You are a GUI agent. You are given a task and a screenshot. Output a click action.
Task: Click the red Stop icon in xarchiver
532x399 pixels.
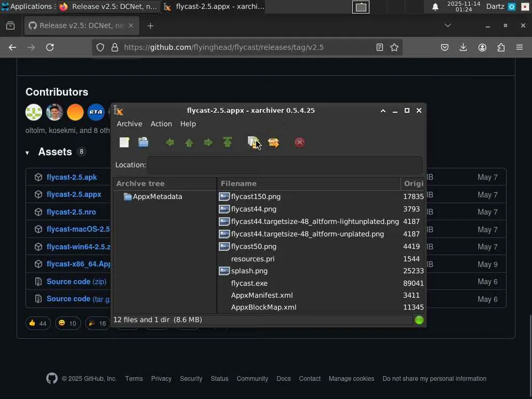pos(300,142)
